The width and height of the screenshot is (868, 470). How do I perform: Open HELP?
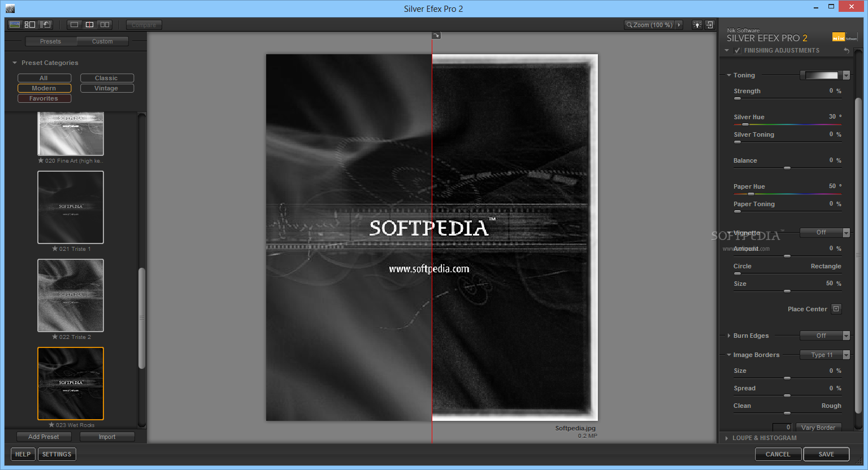tap(23, 454)
